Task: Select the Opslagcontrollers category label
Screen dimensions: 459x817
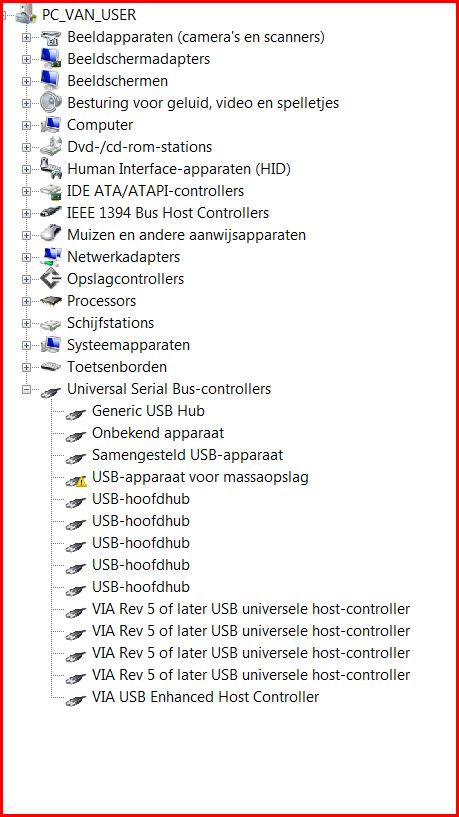Action: (x=125, y=279)
